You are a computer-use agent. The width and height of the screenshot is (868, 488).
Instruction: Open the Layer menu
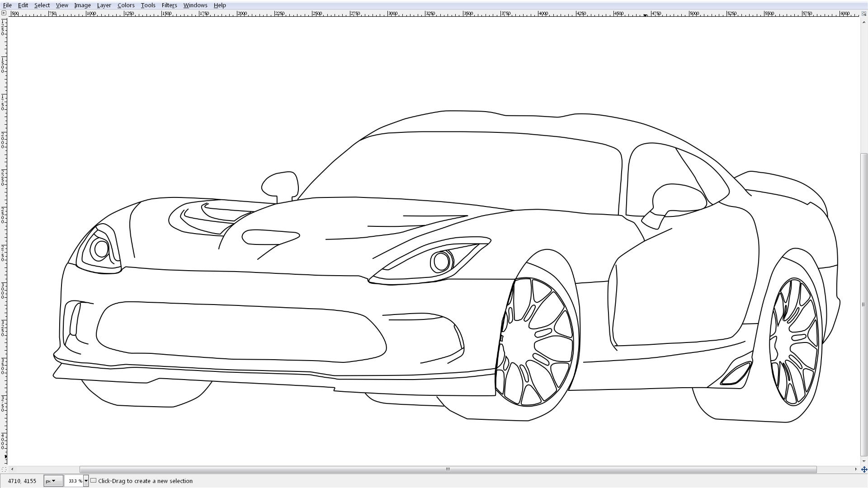coord(104,5)
